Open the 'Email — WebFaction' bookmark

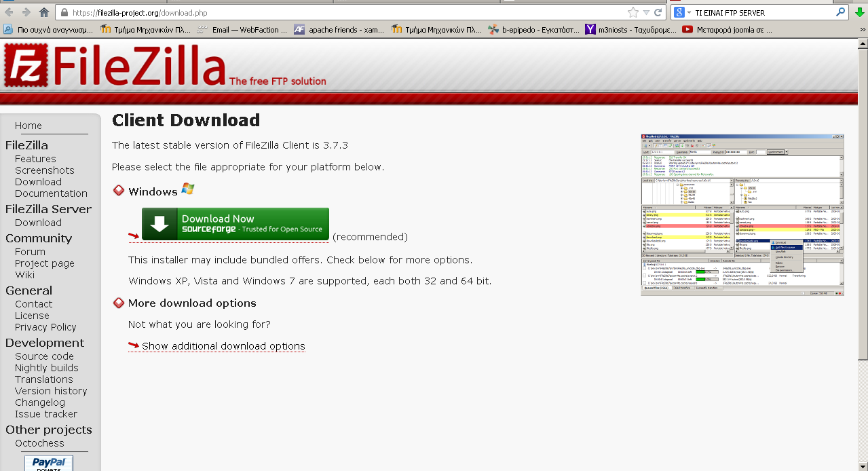243,29
